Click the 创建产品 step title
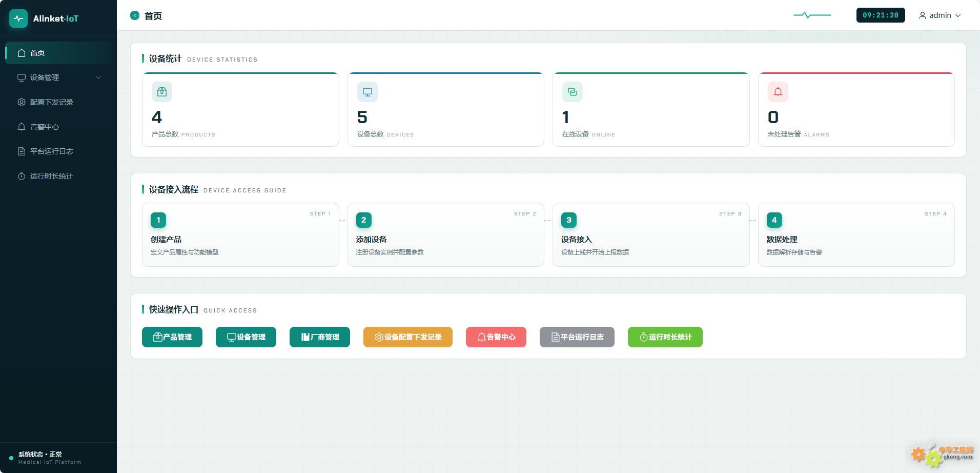Screen dimensions: 980x473 (x=166, y=240)
